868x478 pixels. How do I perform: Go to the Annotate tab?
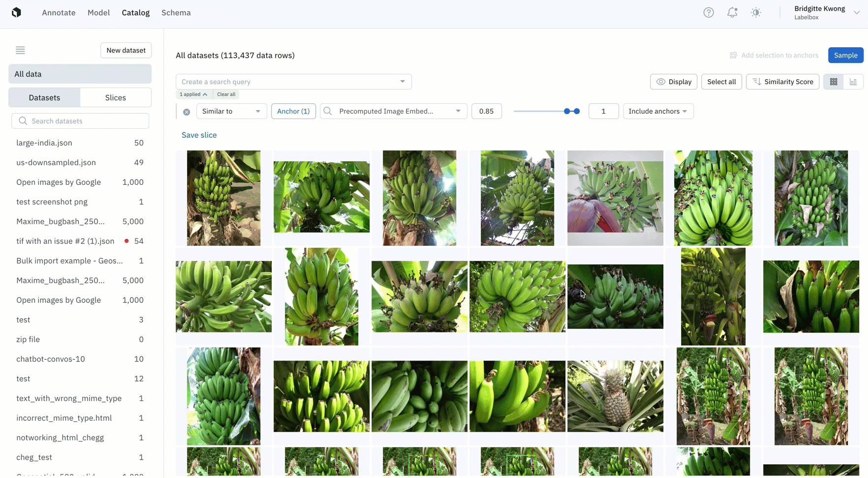[59, 13]
